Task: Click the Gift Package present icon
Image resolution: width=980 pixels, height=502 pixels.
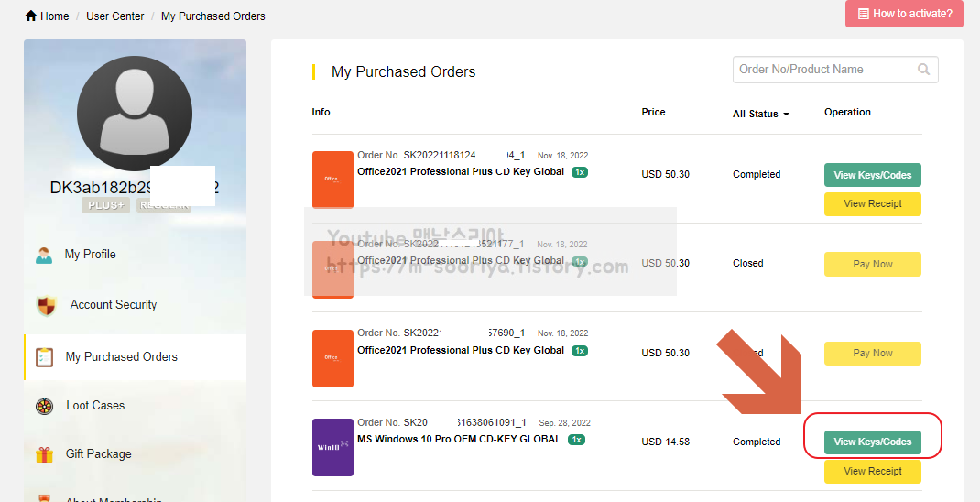Action: pos(44,454)
